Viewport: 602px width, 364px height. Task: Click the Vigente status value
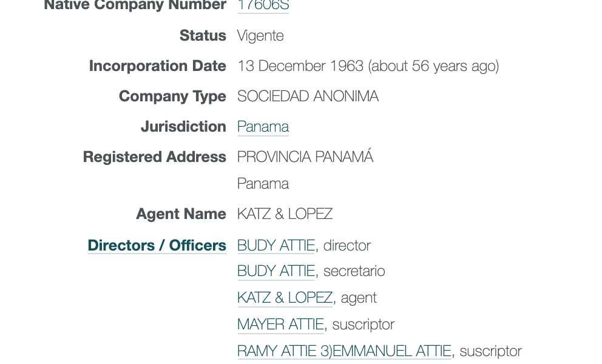coord(260,36)
